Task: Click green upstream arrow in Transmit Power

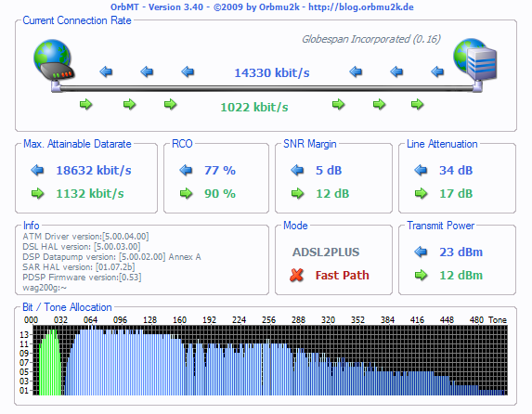Action: tap(421, 275)
